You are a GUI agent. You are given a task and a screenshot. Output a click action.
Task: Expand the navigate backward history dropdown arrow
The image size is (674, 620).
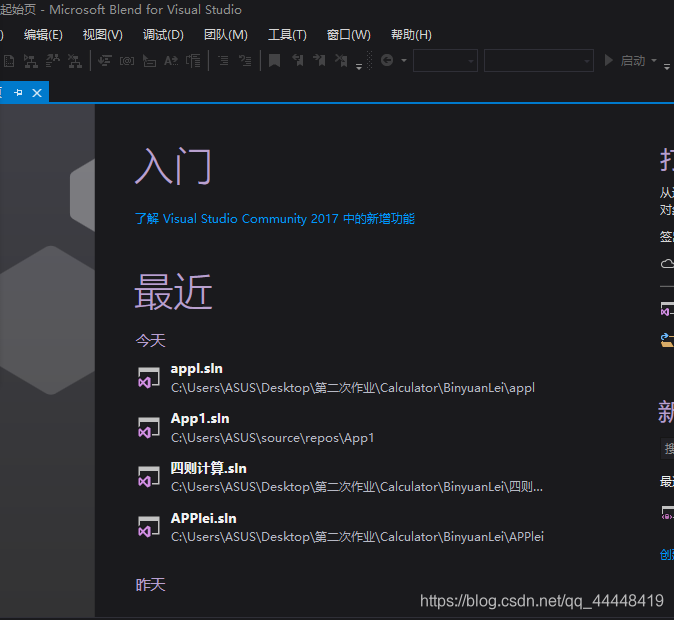point(404,60)
